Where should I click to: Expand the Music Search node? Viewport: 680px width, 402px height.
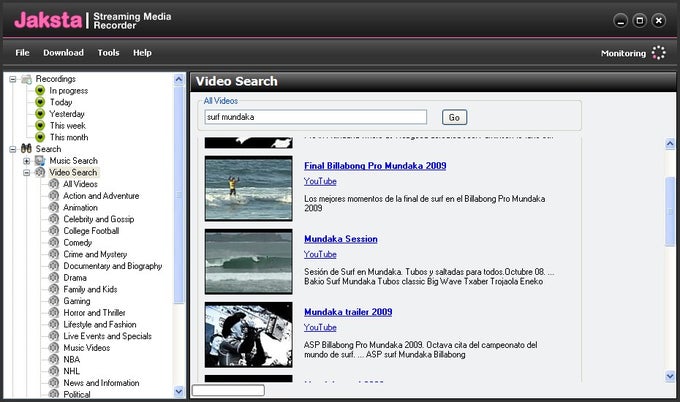(26, 161)
